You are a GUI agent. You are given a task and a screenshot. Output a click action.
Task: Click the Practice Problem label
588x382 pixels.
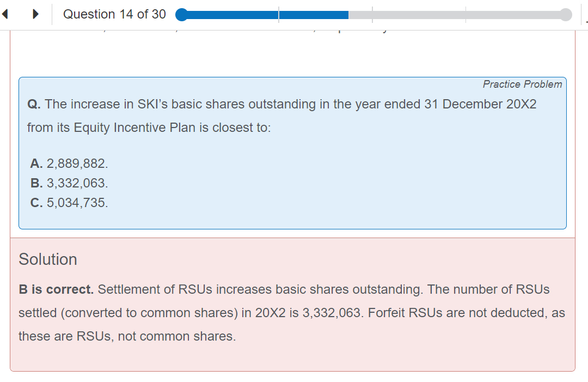(x=522, y=84)
